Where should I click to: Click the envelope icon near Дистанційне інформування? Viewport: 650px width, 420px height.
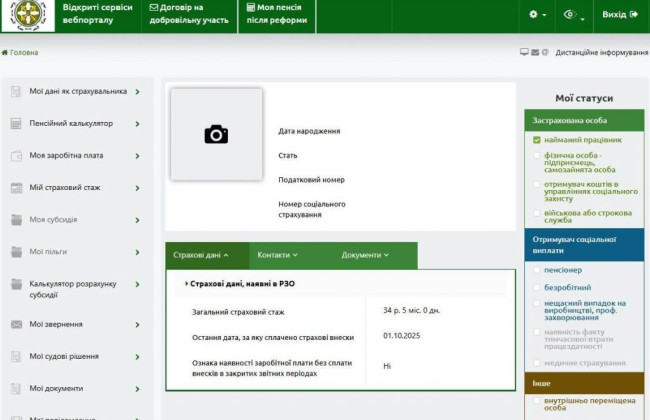point(535,52)
